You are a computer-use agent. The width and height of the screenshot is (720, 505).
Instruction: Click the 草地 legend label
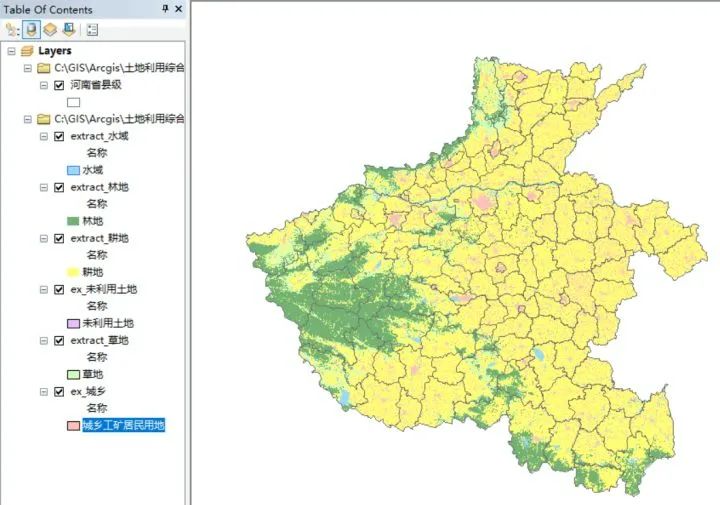[92, 375]
